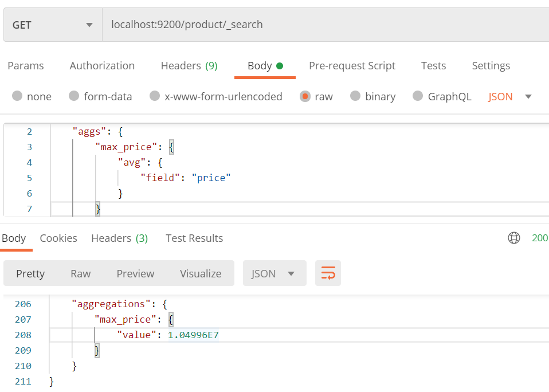Switch to the Tests tab
This screenshot has width=549, height=392.
433,66
